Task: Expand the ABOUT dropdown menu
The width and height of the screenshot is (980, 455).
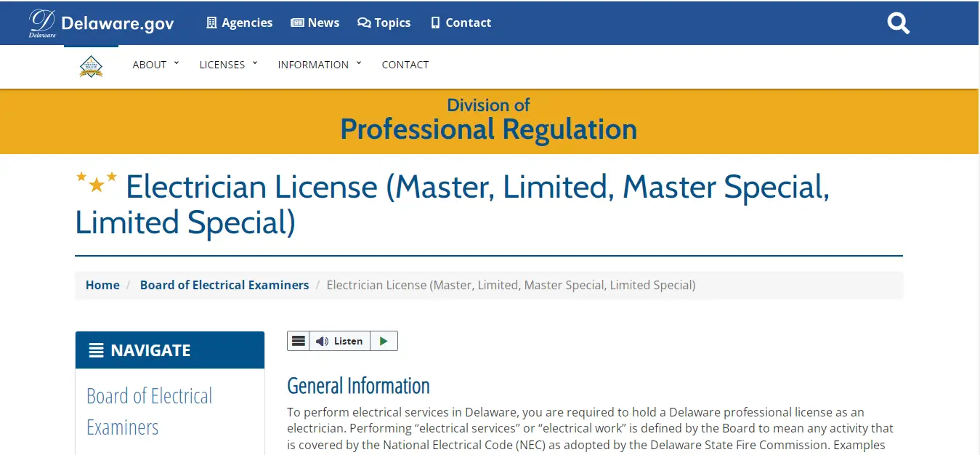Action: [155, 65]
